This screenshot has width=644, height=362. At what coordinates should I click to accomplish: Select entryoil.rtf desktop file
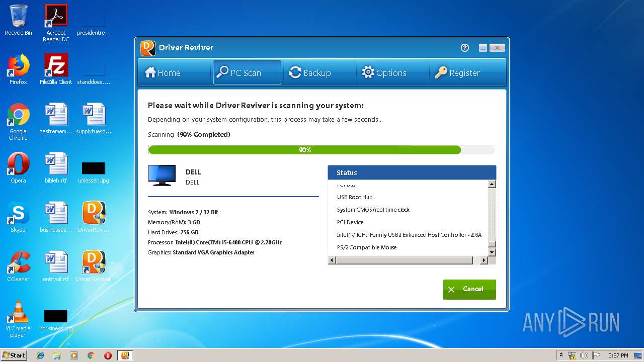[56, 266]
